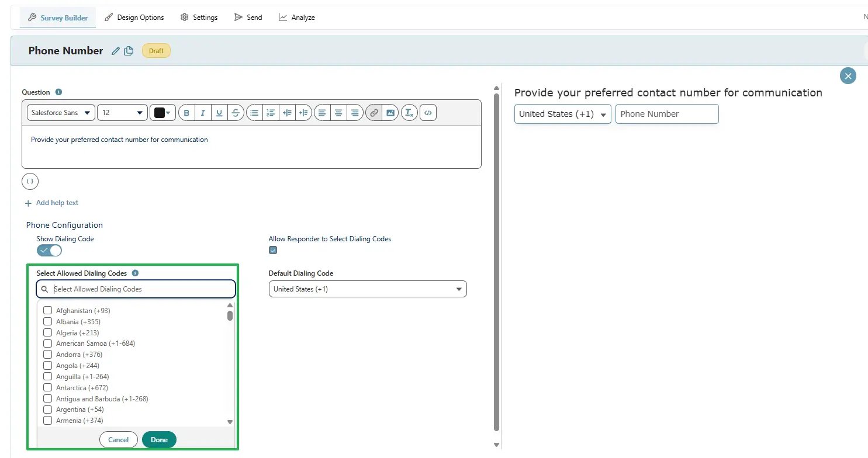
Task: Insert a bulleted list
Action: [x=254, y=113]
